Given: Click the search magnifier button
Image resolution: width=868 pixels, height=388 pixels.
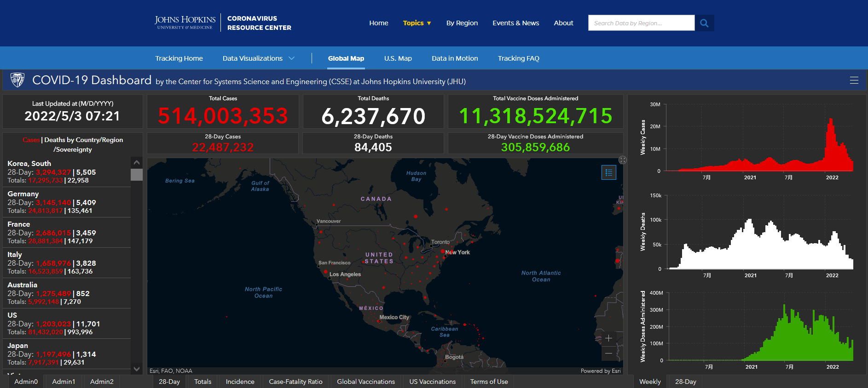Looking at the screenshot, I should pyautogui.click(x=704, y=23).
